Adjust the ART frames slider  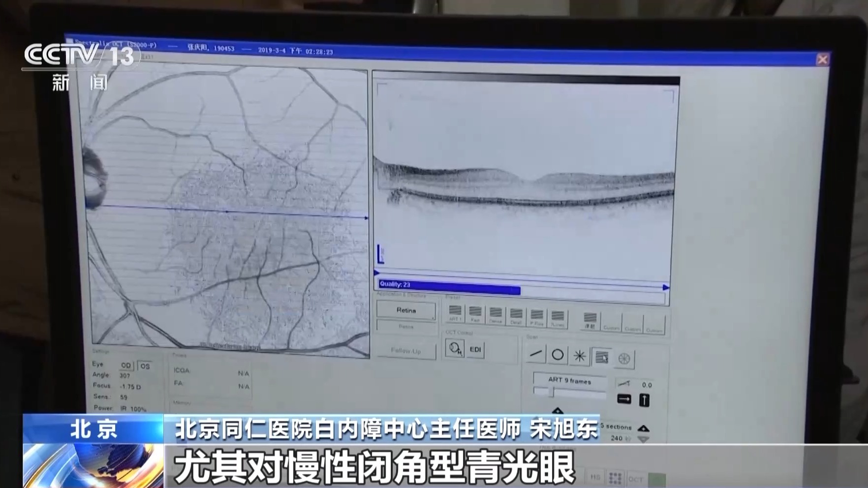click(551, 392)
